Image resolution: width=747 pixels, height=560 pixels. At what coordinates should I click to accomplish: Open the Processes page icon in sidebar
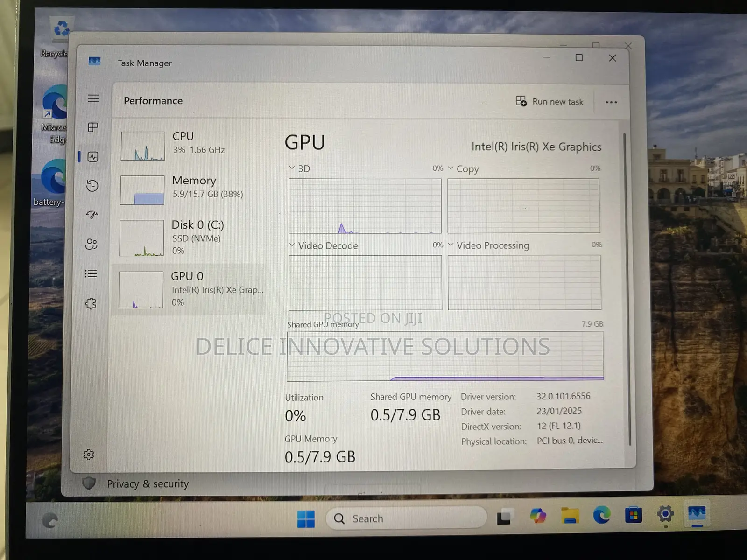[93, 127]
